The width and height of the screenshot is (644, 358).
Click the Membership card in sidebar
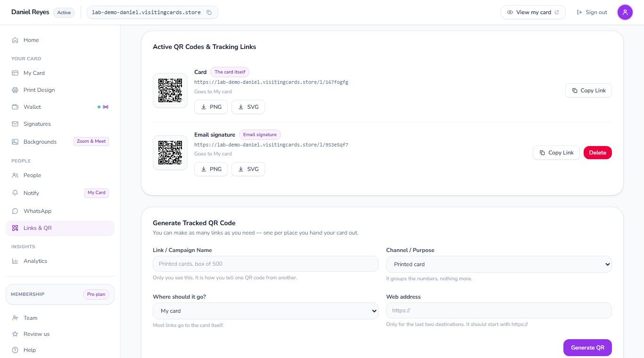click(60, 294)
